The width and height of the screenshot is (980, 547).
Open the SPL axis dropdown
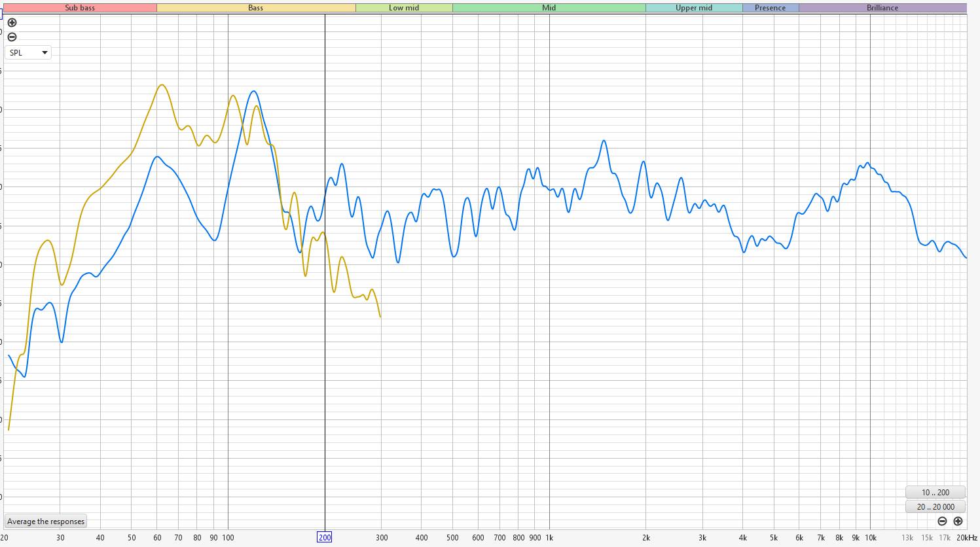[x=28, y=53]
